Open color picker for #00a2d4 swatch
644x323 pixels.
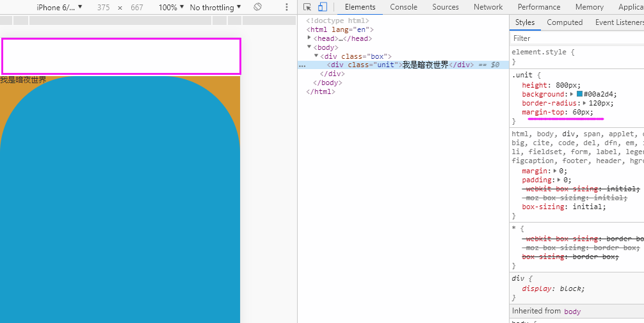pos(579,94)
